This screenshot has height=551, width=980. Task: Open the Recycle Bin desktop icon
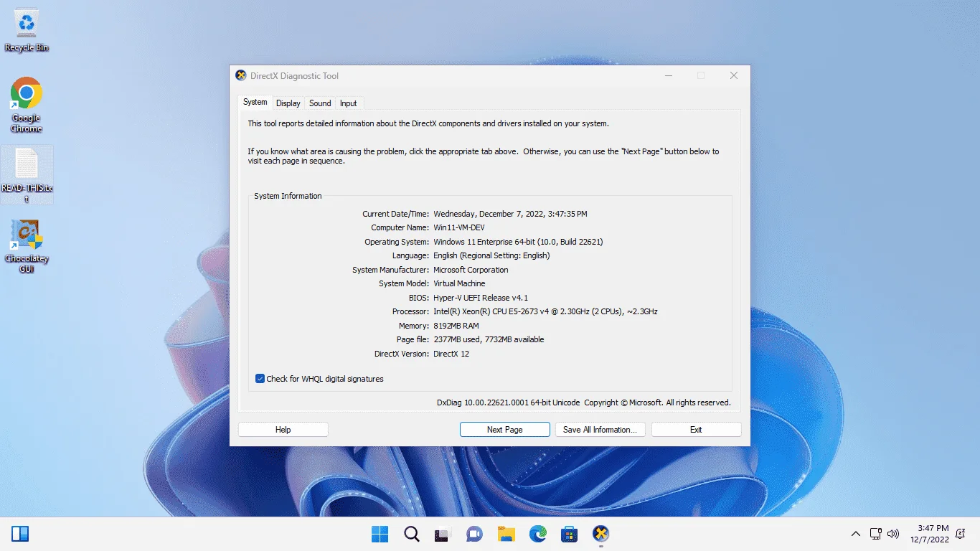click(27, 31)
